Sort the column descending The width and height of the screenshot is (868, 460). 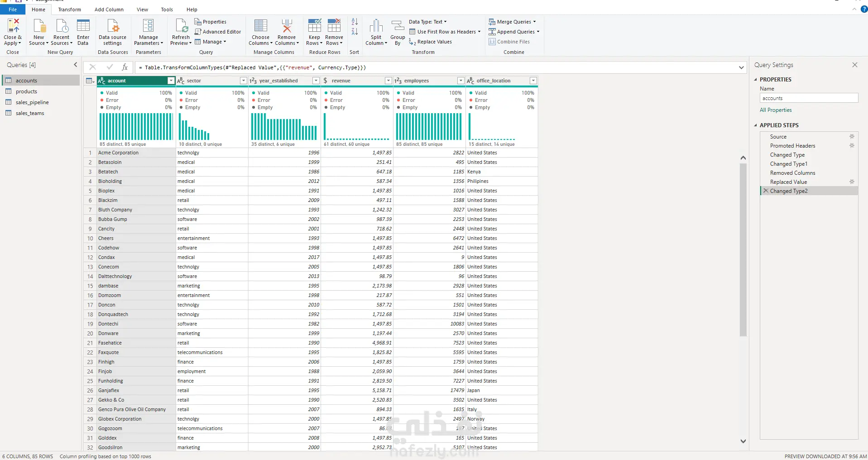pyautogui.click(x=355, y=32)
